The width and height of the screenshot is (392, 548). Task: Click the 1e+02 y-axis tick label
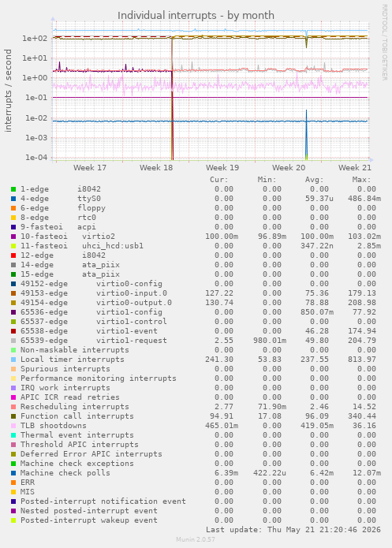click(35, 39)
